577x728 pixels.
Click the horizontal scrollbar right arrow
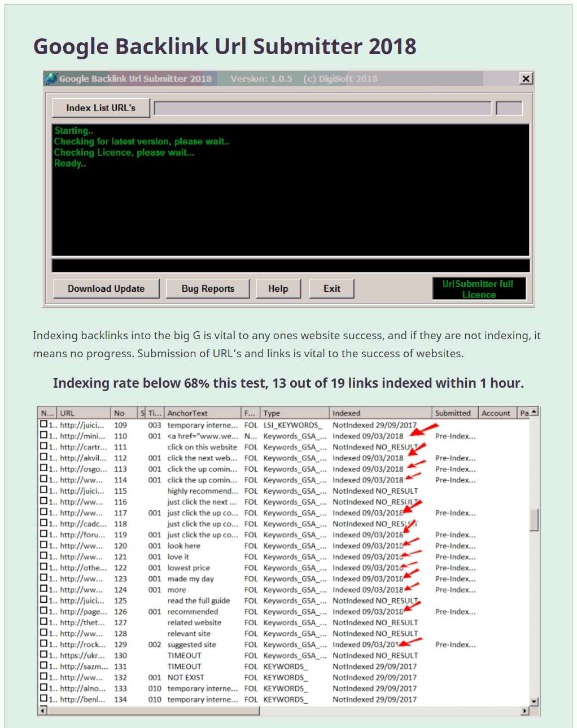[x=525, y=711]
